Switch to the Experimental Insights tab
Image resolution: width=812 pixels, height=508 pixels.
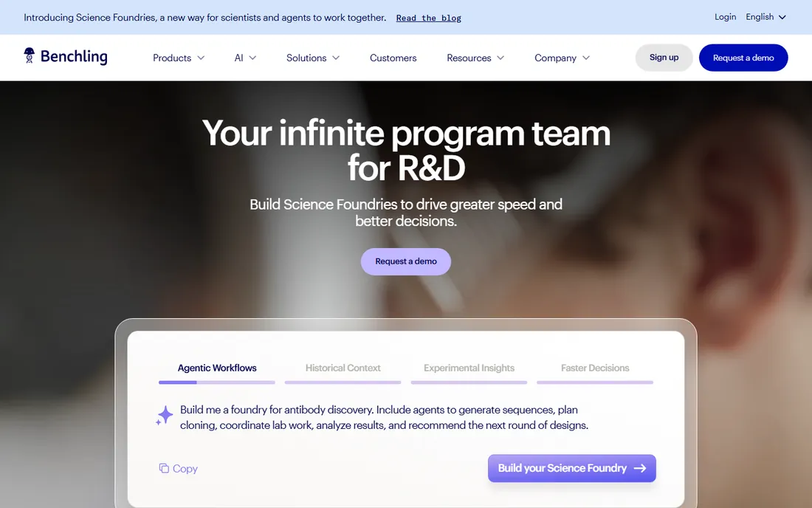469,368
